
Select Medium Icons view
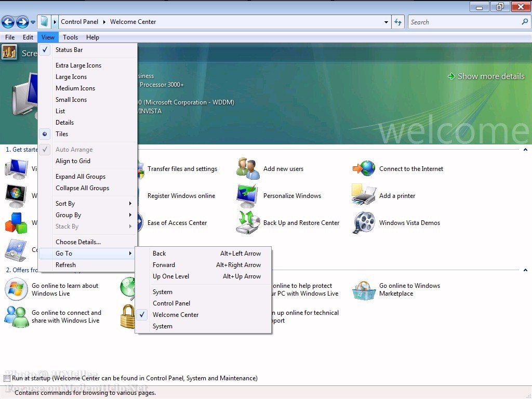(x=88, y=88)
